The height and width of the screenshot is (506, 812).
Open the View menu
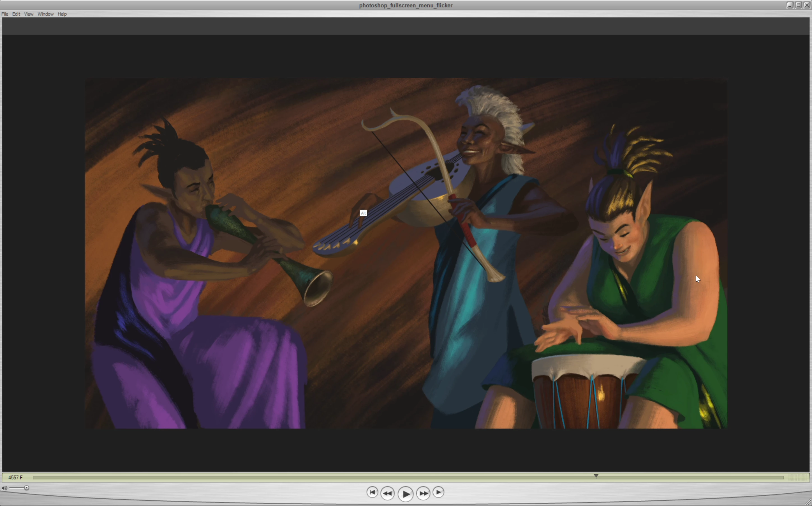pyautogui.click(x=29, y=14)
